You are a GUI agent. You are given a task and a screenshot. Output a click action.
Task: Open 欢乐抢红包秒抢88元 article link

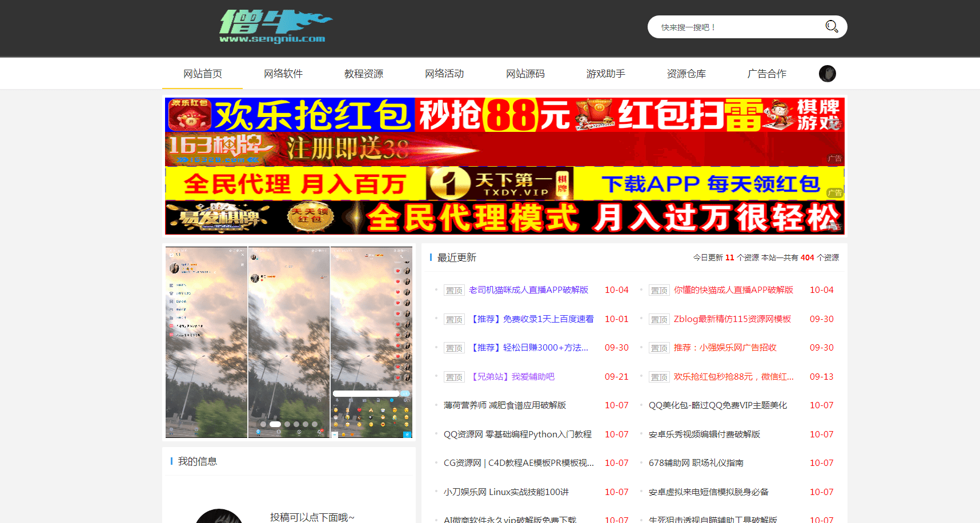point(733,377)
